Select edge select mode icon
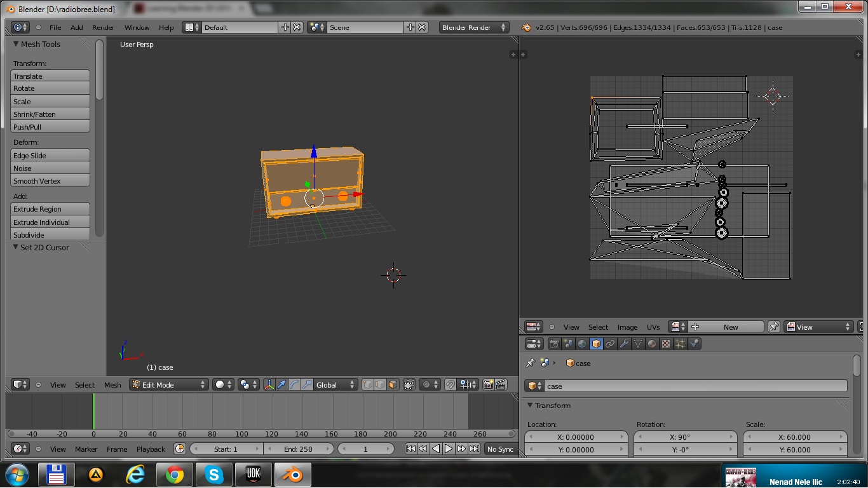This screenshot has width=868, height=488. (380, 384)
